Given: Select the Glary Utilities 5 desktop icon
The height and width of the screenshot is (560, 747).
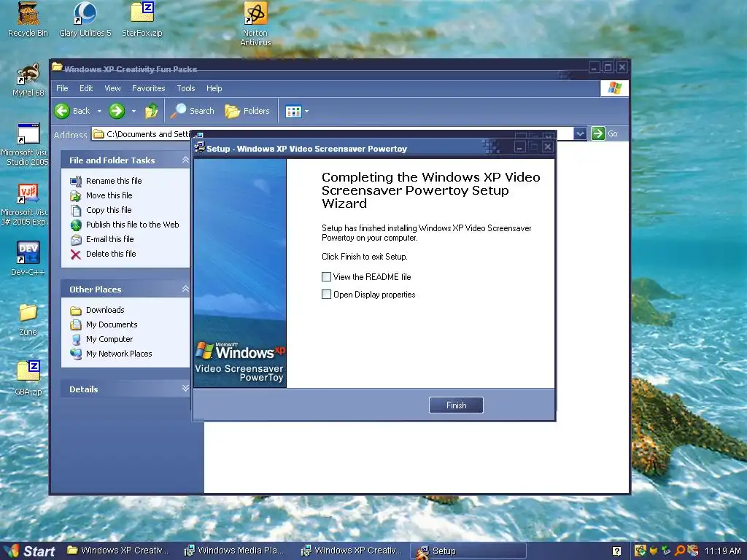Looking at the screenshot, I should point(85,20).
